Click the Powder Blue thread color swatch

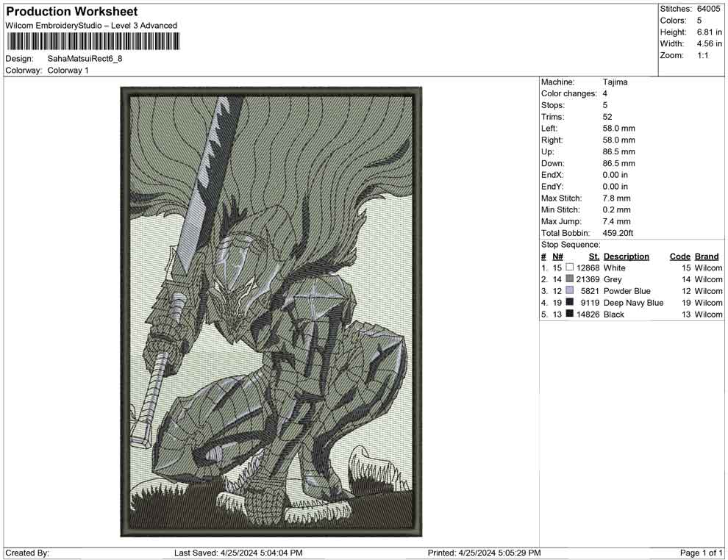[570, 290]
